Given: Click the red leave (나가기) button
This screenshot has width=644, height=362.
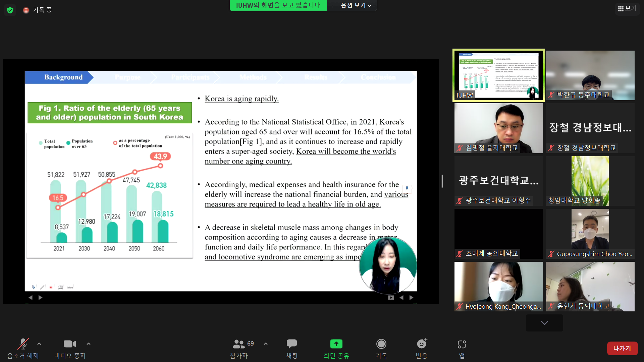Looking at the screenshot, I should click(622, 348).
